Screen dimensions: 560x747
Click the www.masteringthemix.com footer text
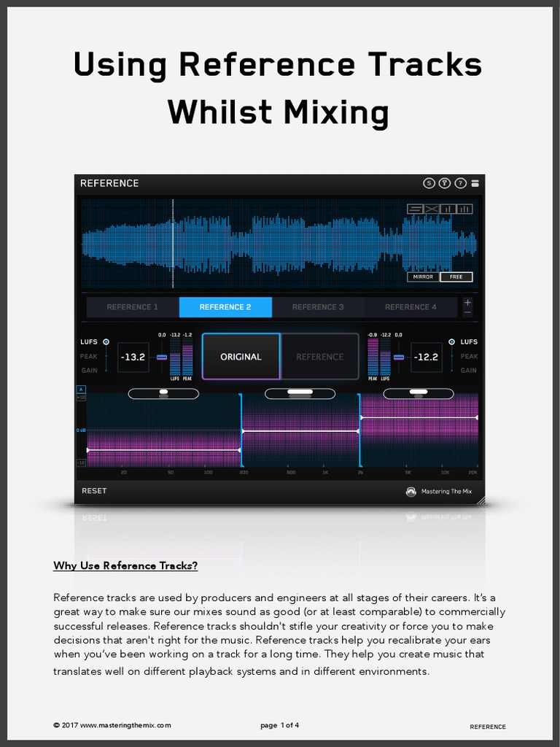pyautogui.click(x=125, y=725)
